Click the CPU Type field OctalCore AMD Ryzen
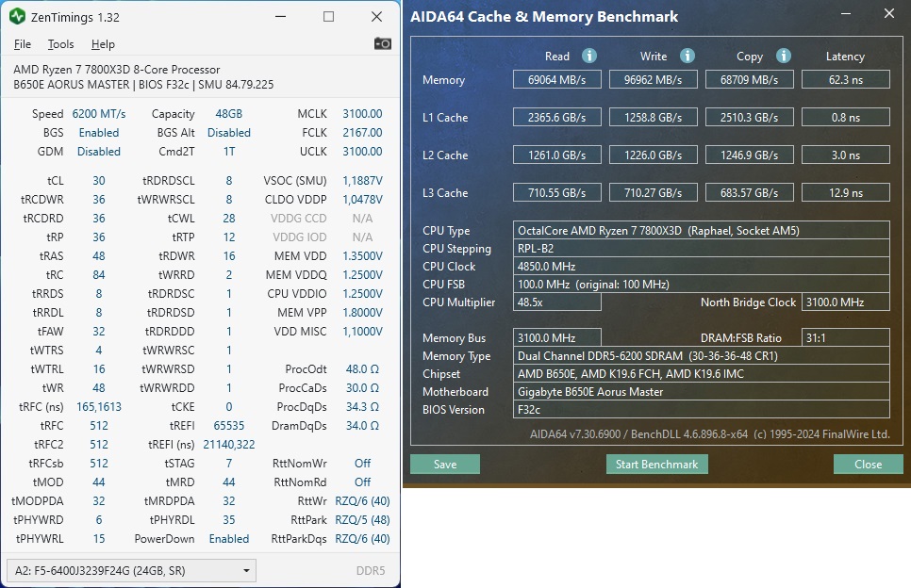This screenshot has height=588, width=911. pos(702,231)
